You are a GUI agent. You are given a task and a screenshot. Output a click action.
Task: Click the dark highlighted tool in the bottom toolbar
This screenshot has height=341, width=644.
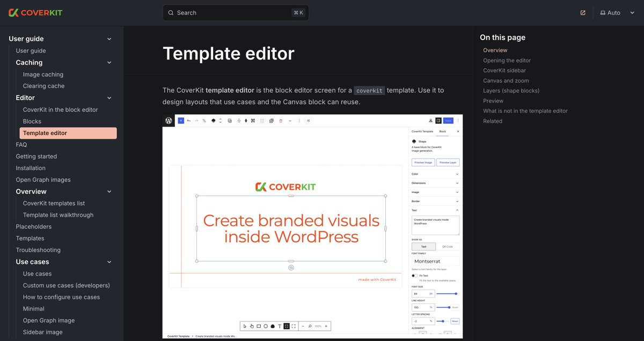pos(287,326)
